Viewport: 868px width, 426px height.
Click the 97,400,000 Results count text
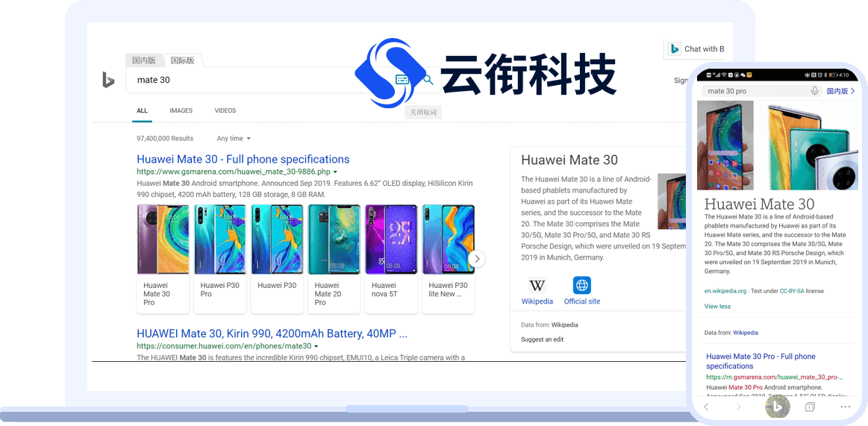(x=165, y=138)
